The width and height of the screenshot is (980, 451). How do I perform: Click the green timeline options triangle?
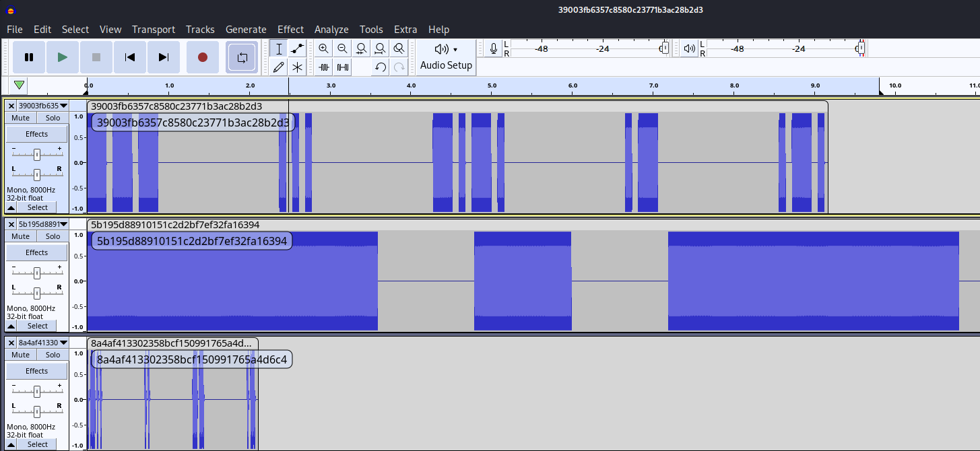tap(19, 85)
